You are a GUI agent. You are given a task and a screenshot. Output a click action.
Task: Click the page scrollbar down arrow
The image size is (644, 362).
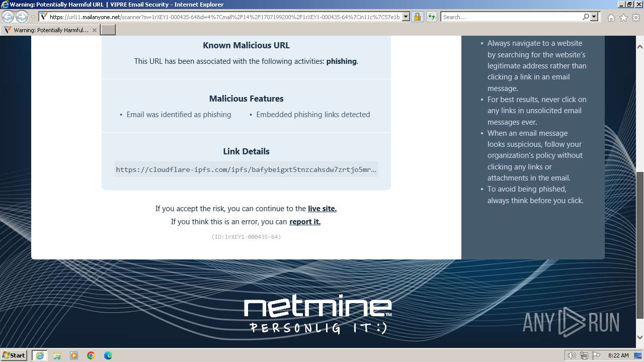(x=640, y=337)
